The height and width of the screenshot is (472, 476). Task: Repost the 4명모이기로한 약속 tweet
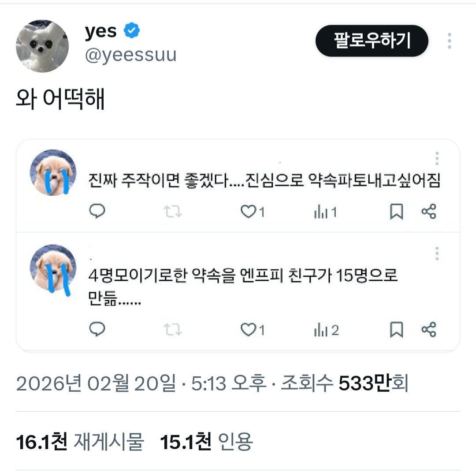click(173, 330)
